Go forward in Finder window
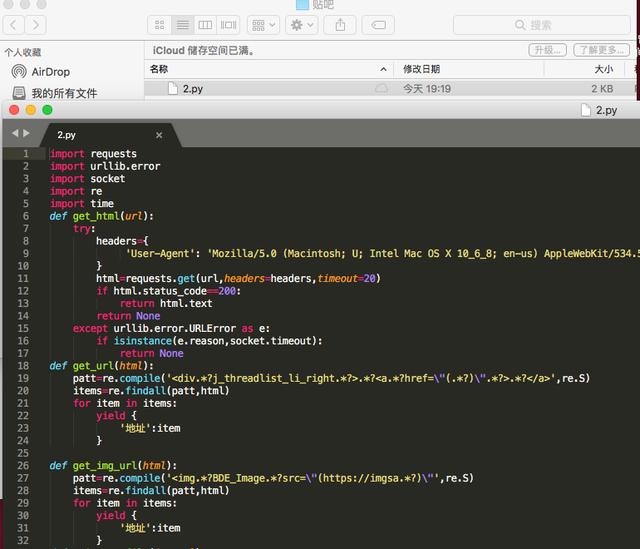 [36, 25]
